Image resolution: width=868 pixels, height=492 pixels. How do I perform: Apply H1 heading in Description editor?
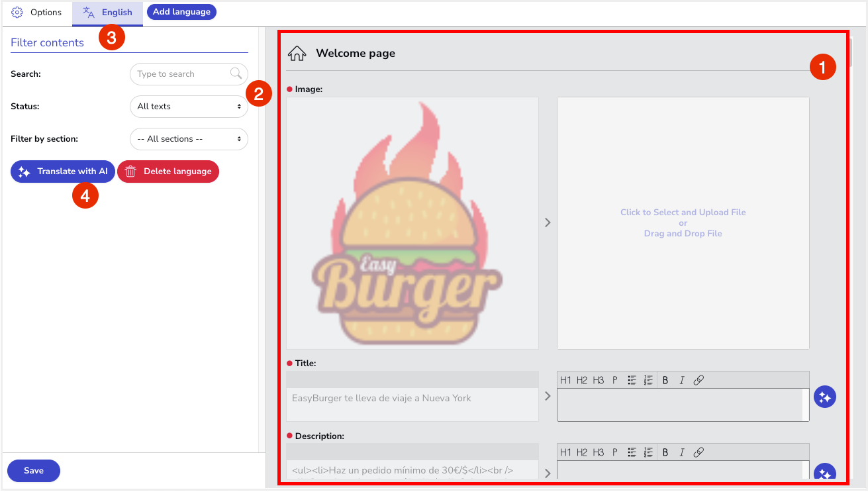click(565, 452)
